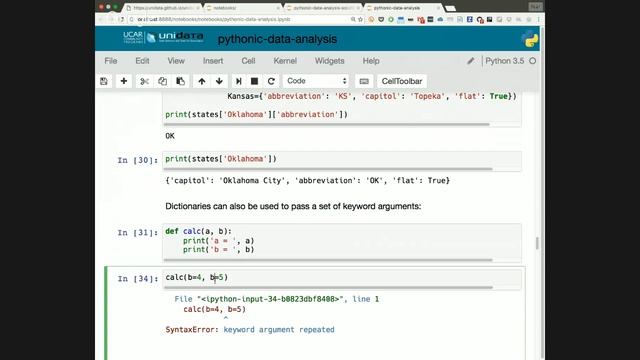640x360 pixels.
Task: Click the 'Dictionaries can also be used' text
Action: tap(293, 206)
